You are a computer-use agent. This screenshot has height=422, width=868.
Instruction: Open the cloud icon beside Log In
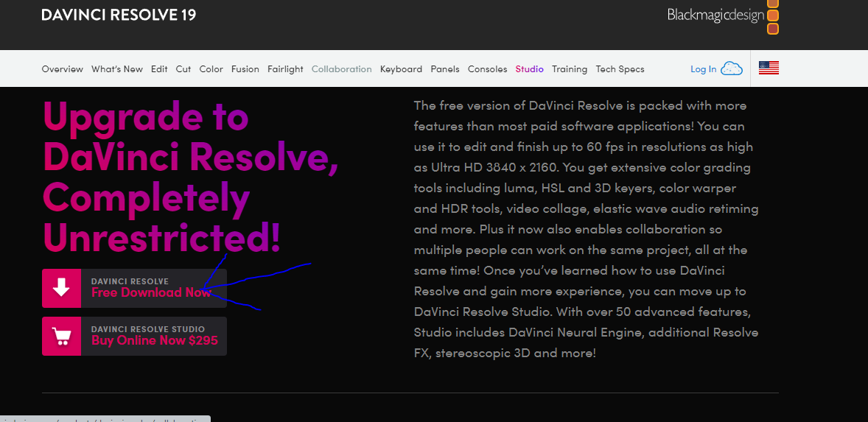click(731, 69)
